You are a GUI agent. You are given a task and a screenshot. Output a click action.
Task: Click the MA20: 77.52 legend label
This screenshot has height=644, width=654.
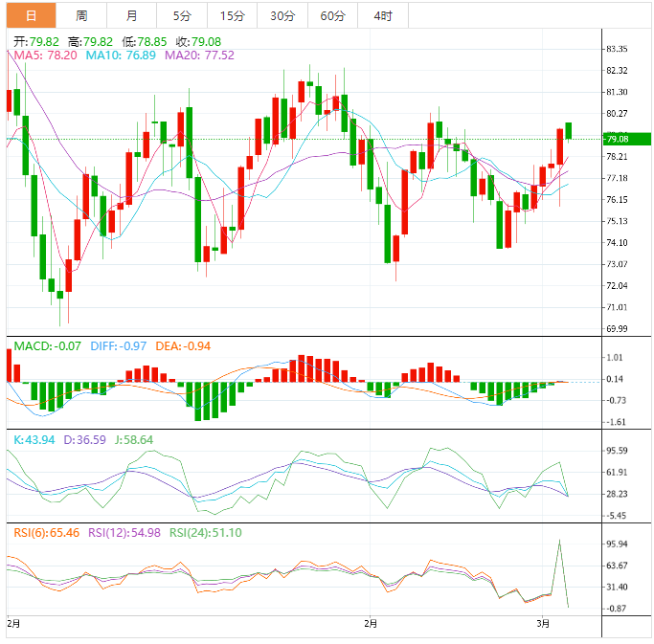point(199,55)
